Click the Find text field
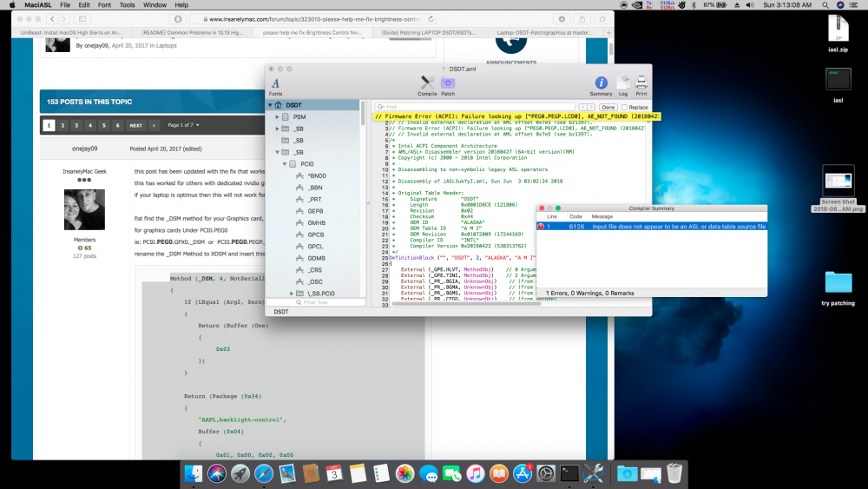 coord(475,107)
